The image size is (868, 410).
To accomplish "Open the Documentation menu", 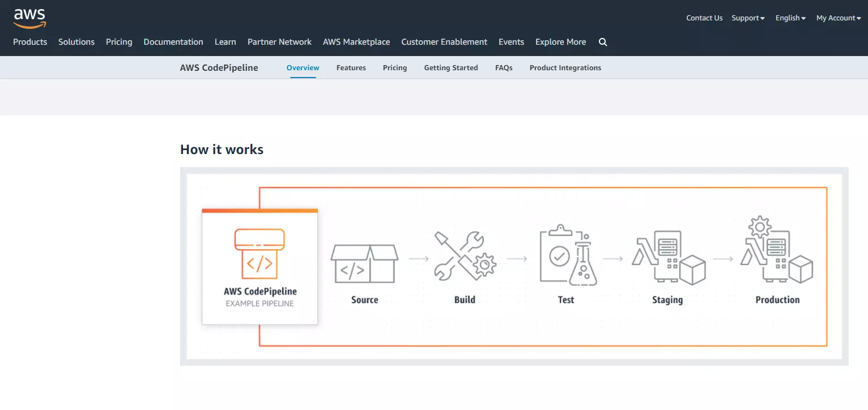I will pyautogui.click(x=173, y=42).
